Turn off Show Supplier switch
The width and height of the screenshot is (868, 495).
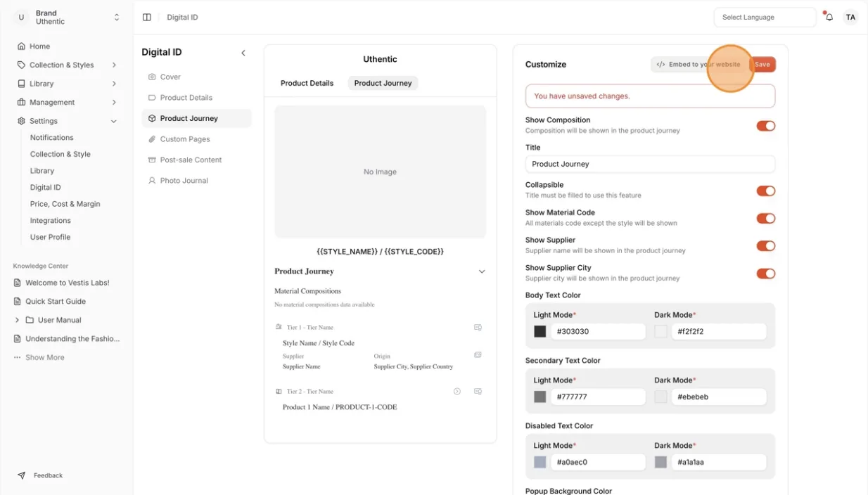766,246
